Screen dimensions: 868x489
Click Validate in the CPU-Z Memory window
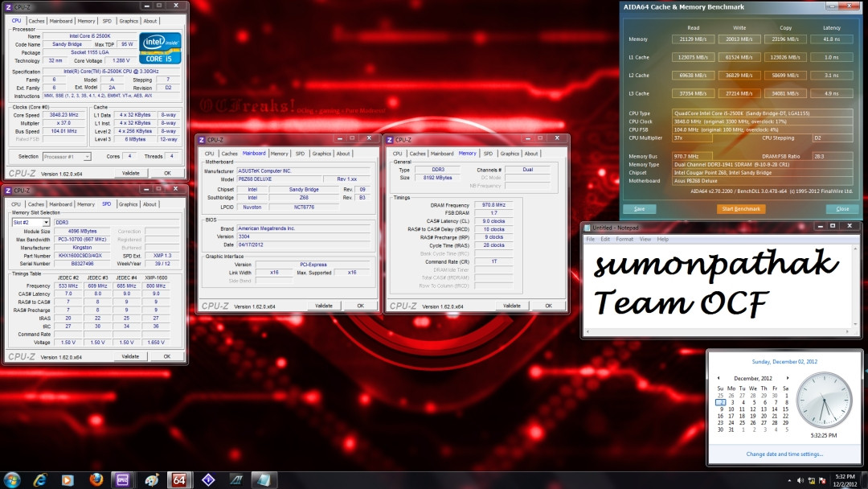pyautogui.click(x=511, y=306)
